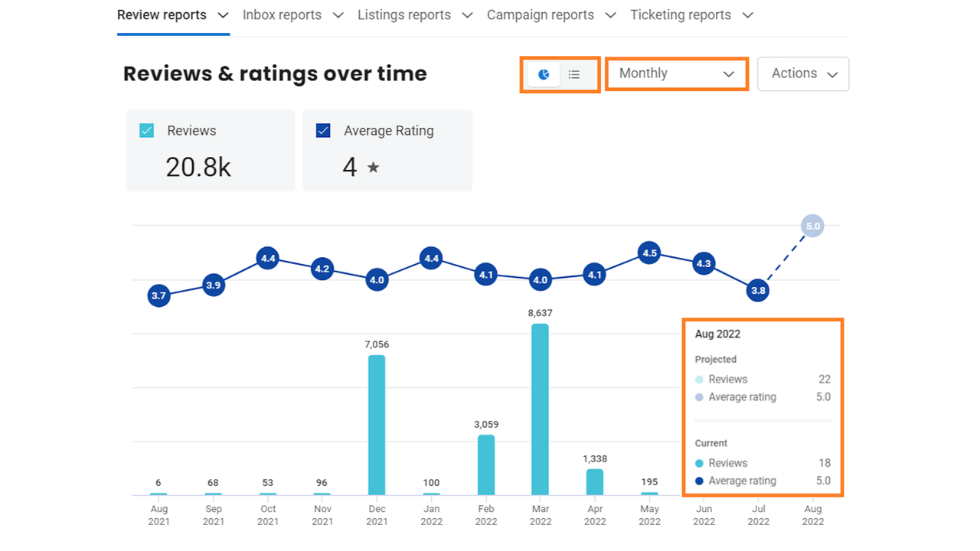Switch to pie chart view icon
The width and height of the screenshot is (980, 551).
pos(544,74)
